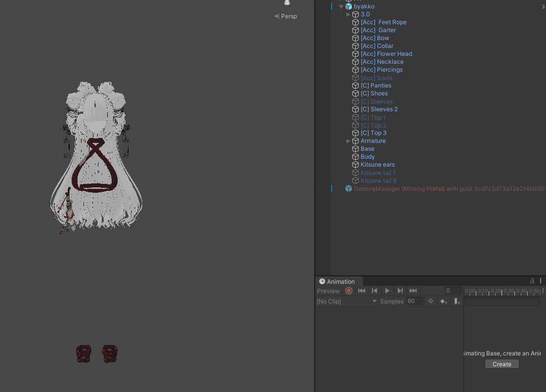
Task: Select [Acc] Collar object
Action: coord(377,46)
